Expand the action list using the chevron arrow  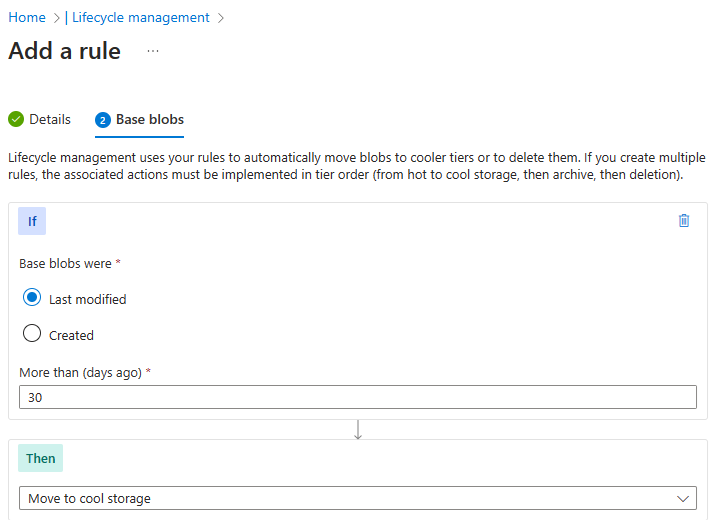pos(684,498)
